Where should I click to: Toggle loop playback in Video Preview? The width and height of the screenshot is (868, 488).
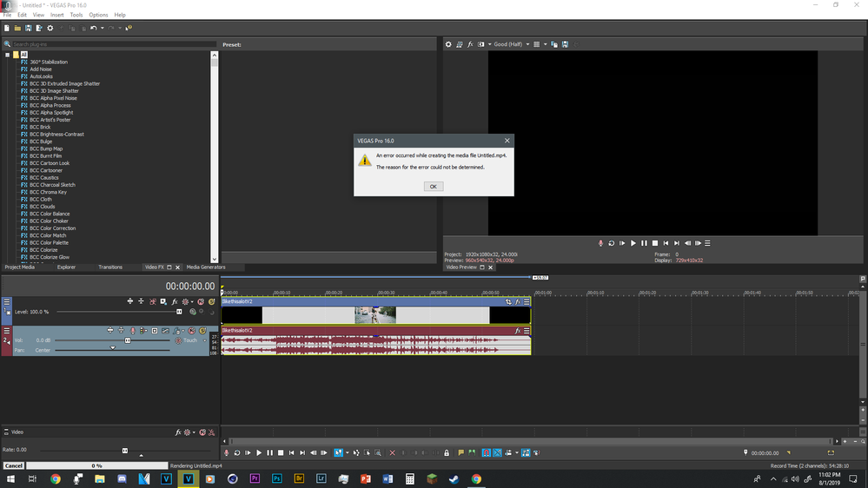pyautogui.click(x=611, y=243)
